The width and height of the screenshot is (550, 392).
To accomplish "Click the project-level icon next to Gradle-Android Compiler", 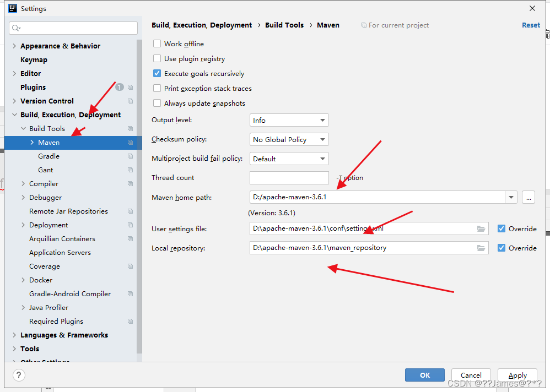I will point(131,293).
